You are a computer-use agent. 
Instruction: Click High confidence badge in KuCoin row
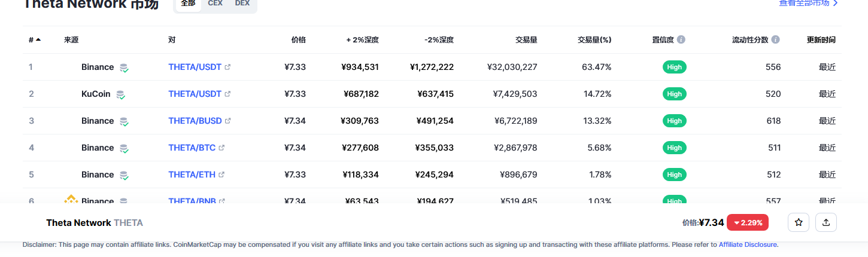click(675, 94)
